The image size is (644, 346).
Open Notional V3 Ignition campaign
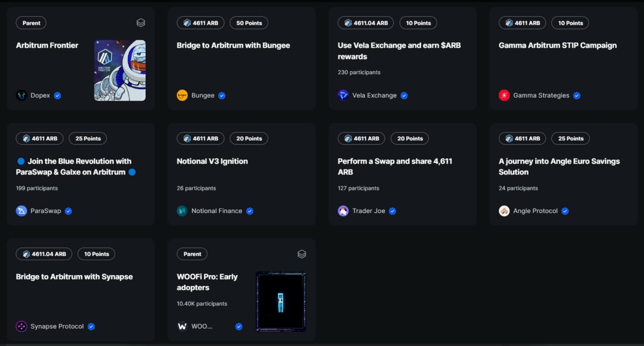[x=212, y=161]
